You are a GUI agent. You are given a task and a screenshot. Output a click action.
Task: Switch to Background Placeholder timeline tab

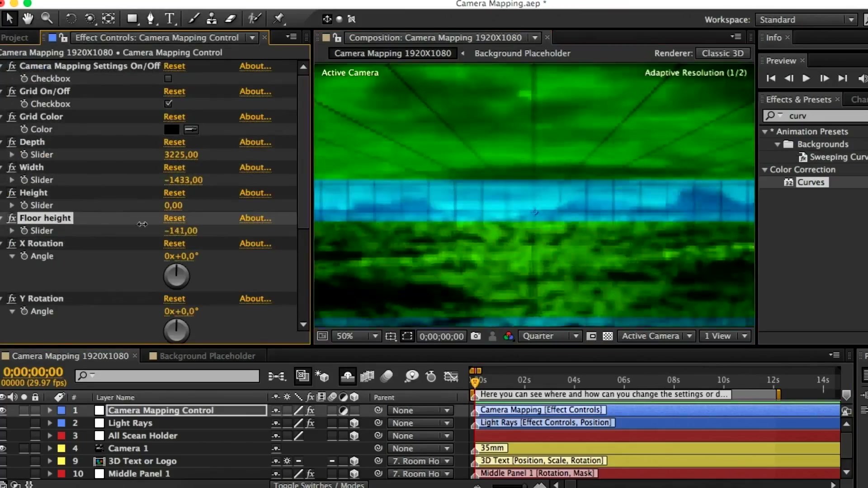pyautogui.click(x=207, y=356)
